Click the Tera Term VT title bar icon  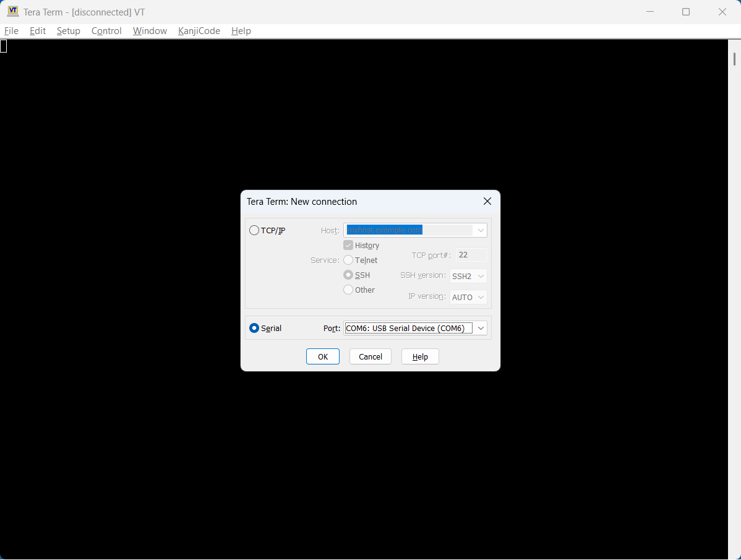point(12,12)
